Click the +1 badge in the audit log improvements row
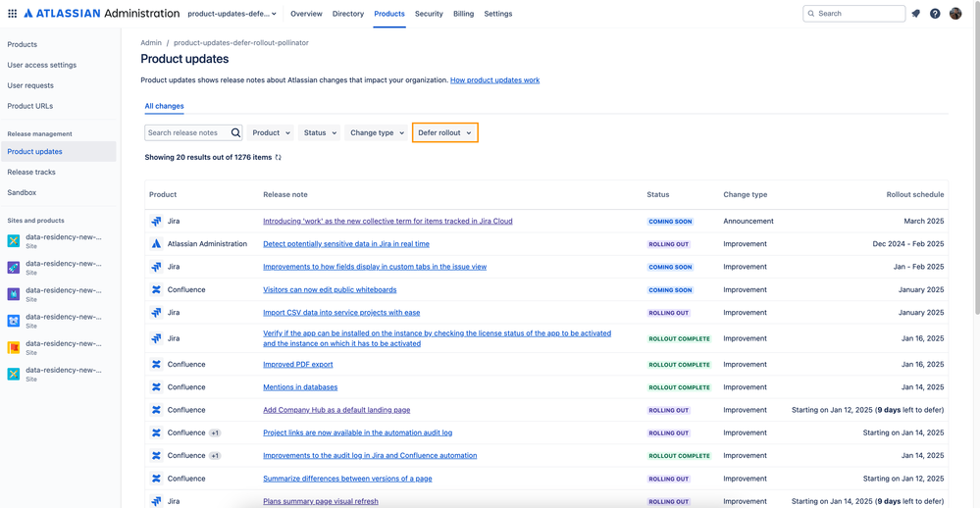The height and width of the screenshot is (508, 980). (x=215, y=455)
